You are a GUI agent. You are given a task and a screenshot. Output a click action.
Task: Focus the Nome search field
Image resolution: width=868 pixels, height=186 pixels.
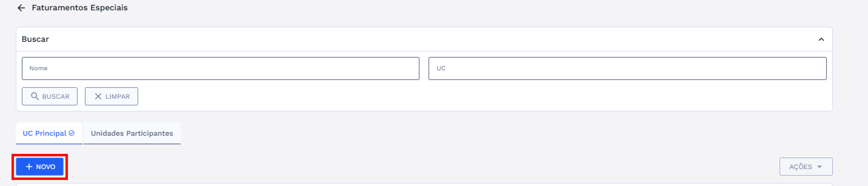pos(220,68)
